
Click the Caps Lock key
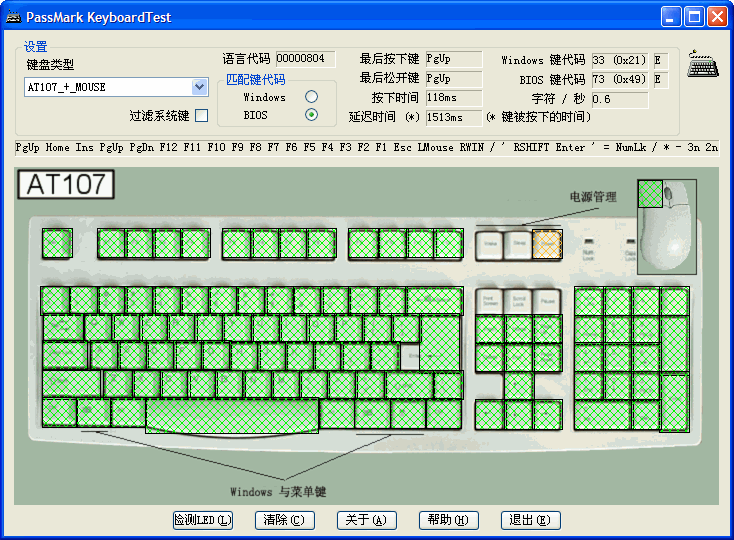65,356
